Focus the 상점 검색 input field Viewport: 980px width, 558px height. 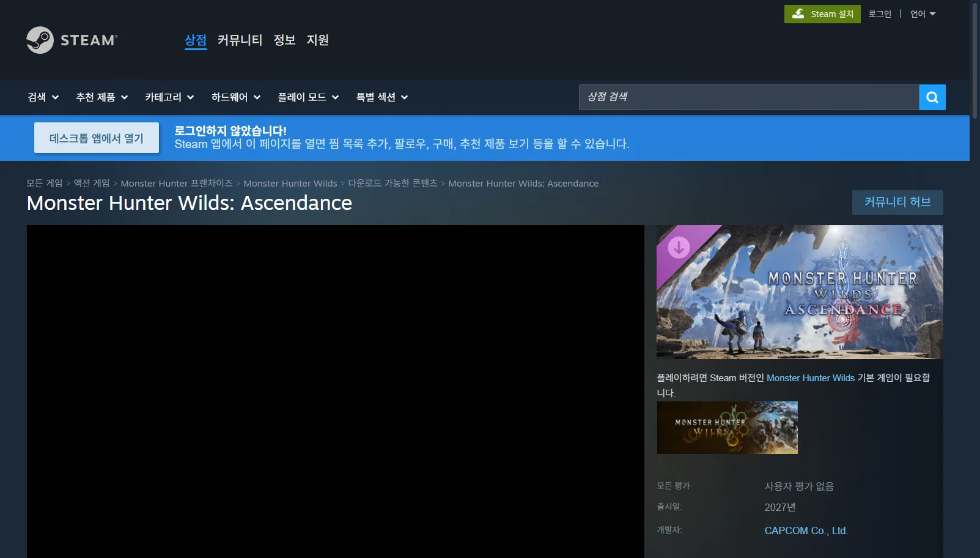click(749, 97)
